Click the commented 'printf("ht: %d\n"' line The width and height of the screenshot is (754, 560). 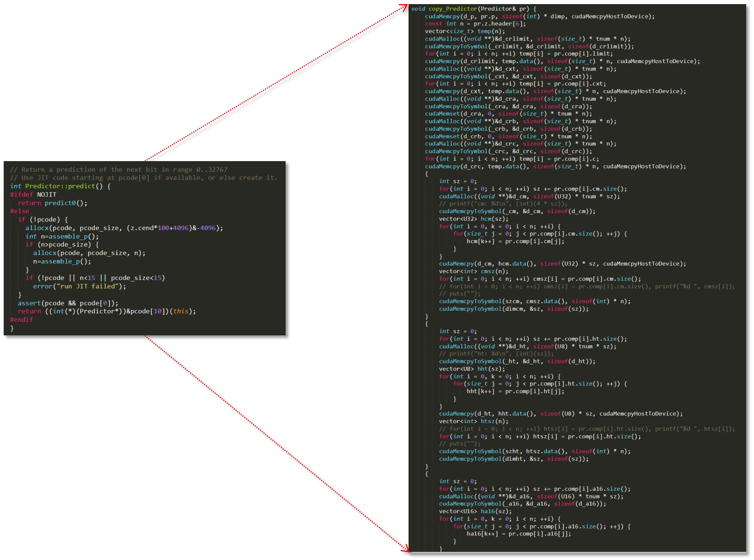click(496, 354)
